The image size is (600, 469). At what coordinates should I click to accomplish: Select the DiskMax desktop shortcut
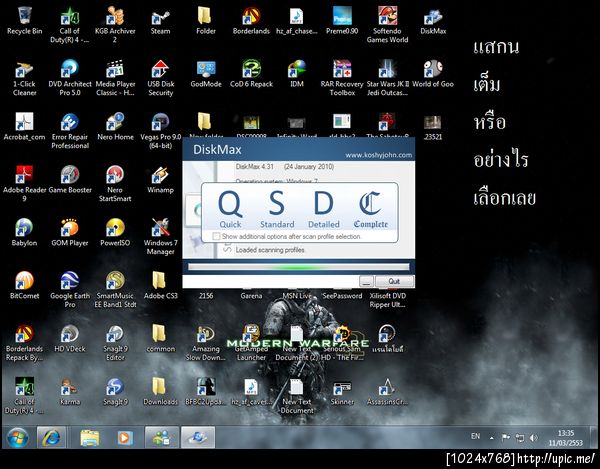[x=433, y=21]
